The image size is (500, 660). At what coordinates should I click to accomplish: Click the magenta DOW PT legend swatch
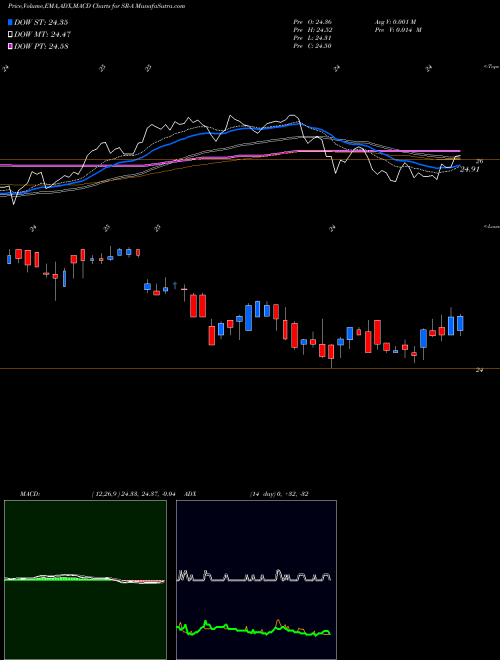click(x=10, y=46)
